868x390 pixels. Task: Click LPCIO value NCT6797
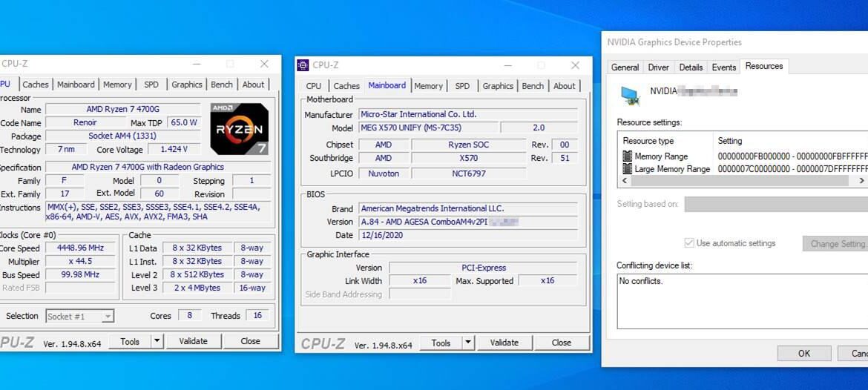[x=469, y=173]
